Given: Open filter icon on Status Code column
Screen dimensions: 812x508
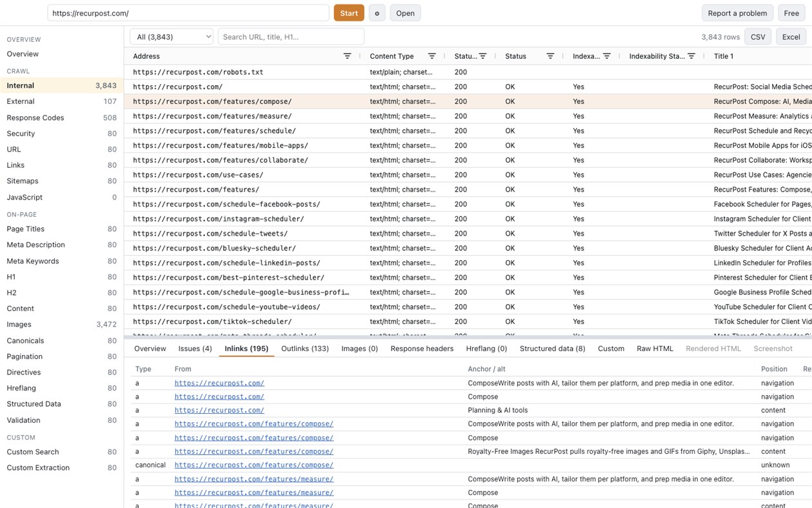Looking at the screenshot, I should coord(482,56).
